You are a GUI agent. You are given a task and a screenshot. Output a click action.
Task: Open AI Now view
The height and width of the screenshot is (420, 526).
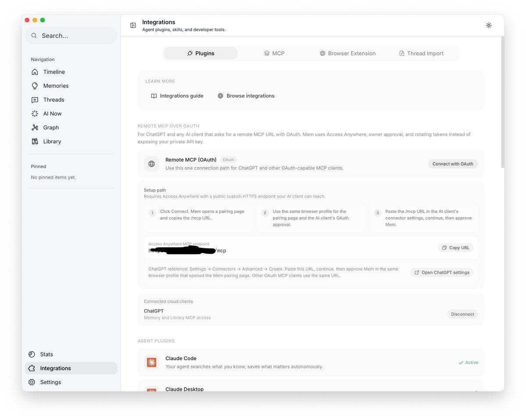(x=71, y=113)
